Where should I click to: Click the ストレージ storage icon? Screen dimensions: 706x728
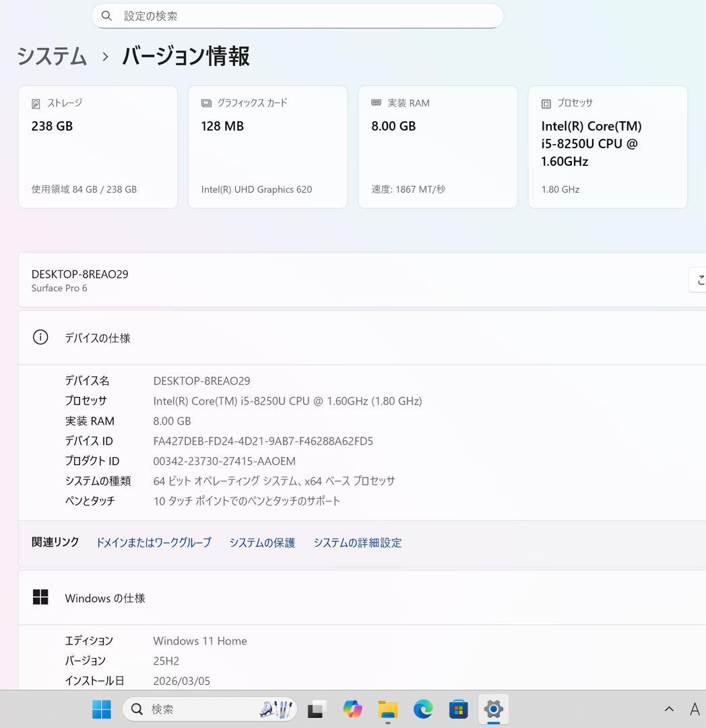[x=36, y=104]
